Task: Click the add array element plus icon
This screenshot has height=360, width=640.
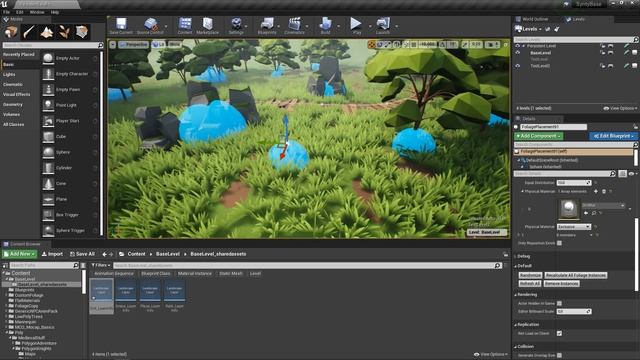Action: tap(596, 191)
